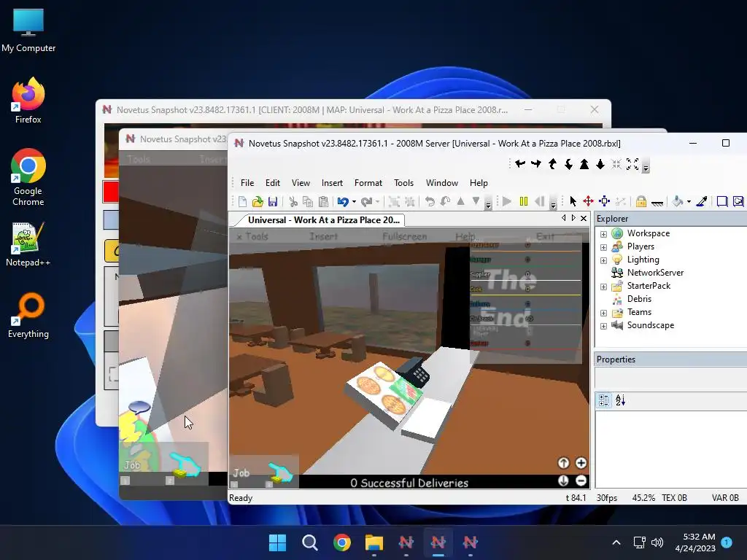Pan camera right with the right arrow icon
Viewport: 747px width, 560px height.
[x=536, y=164]
